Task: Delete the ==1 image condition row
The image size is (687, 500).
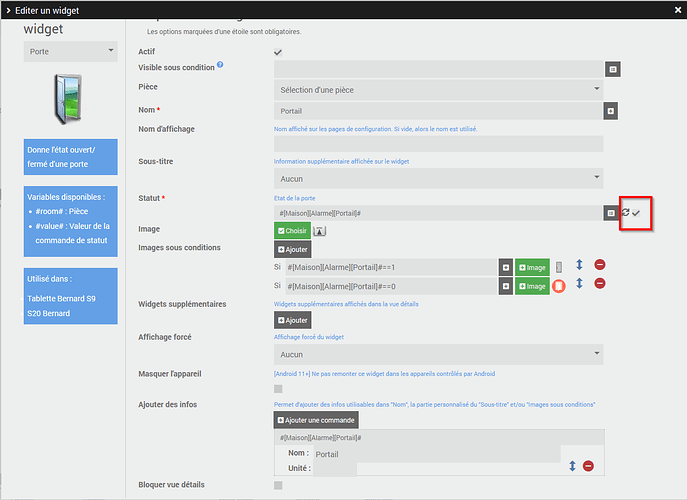Action: pos(600,266)
